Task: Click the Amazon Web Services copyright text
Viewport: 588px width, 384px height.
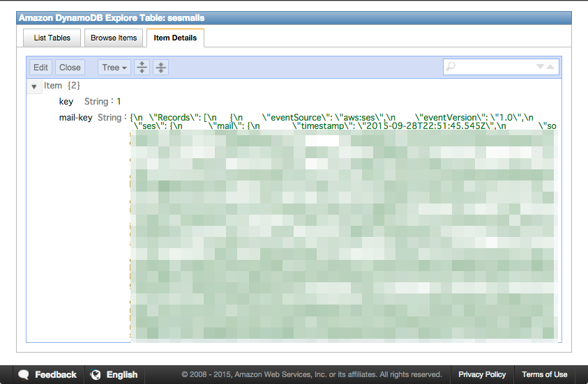Action: pyautogui.click(x=312, y=375)
